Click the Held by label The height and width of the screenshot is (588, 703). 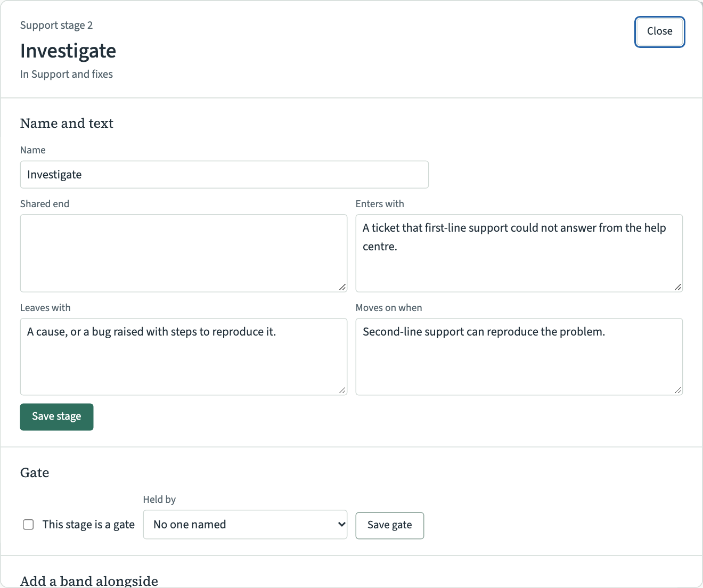point(159,499)
